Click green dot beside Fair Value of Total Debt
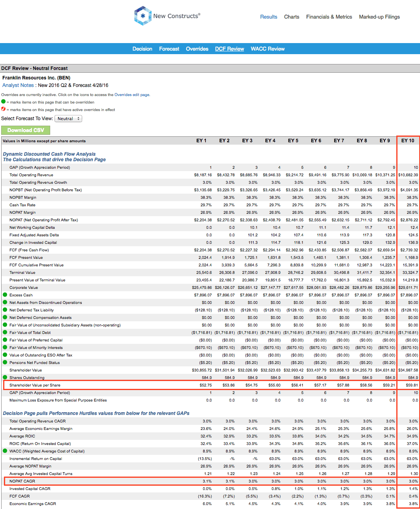Screen dimensions: 420x509 pos(5,332)
